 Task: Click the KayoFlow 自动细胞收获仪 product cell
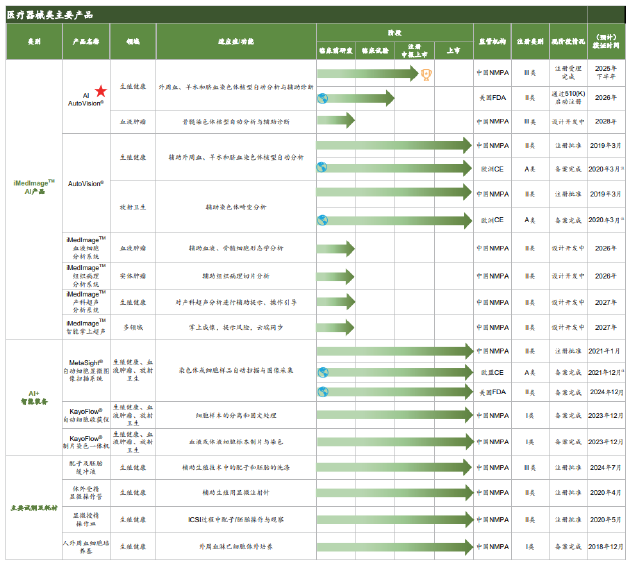tap(86, 415)
